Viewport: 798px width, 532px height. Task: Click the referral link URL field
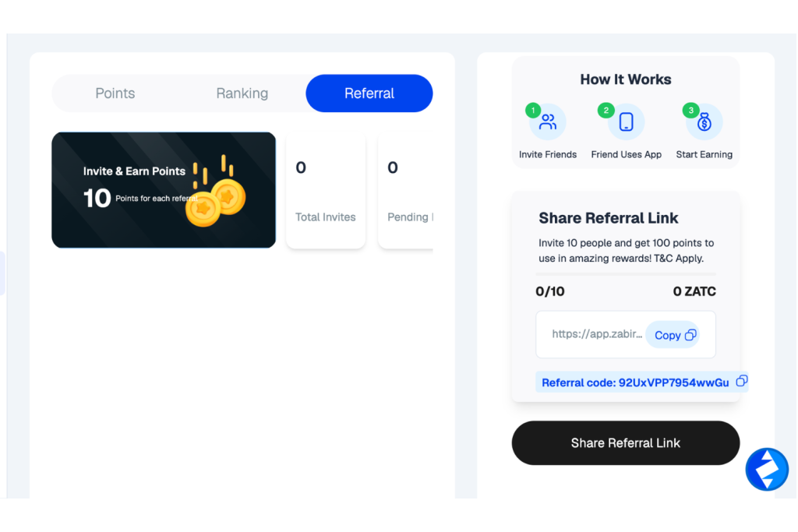pos(626,335)
